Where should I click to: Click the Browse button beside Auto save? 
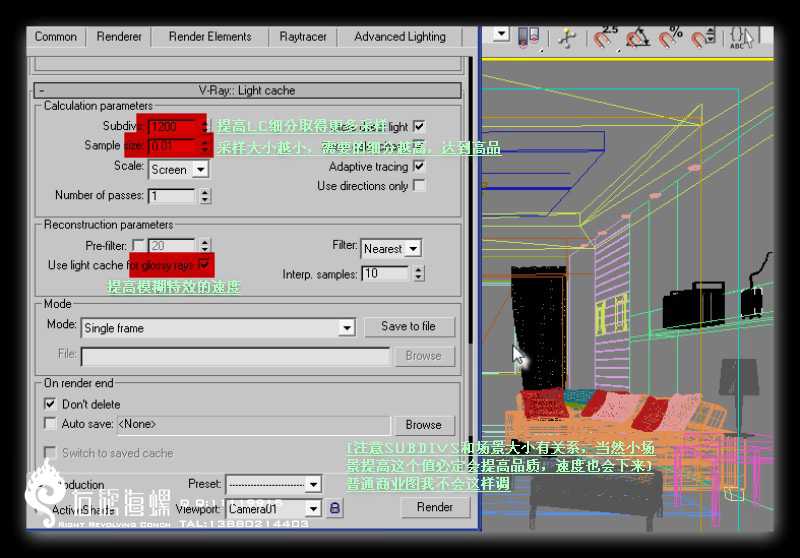[423, 424]
